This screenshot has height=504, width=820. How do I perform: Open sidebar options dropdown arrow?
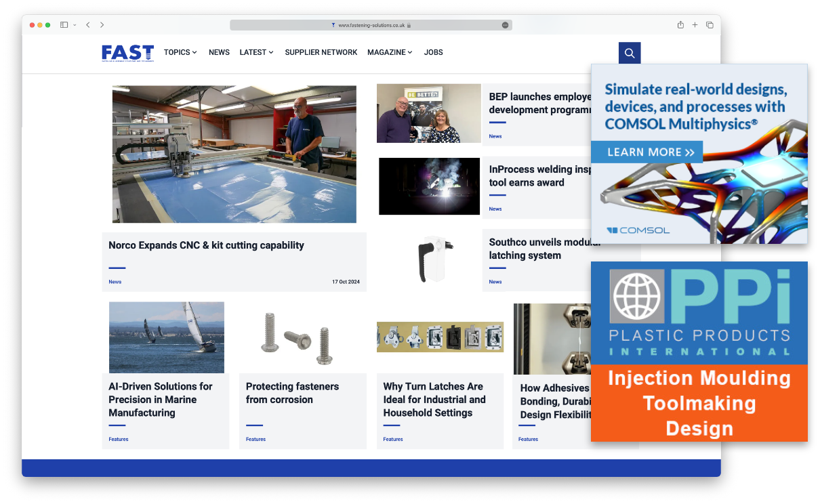point(74,25)
